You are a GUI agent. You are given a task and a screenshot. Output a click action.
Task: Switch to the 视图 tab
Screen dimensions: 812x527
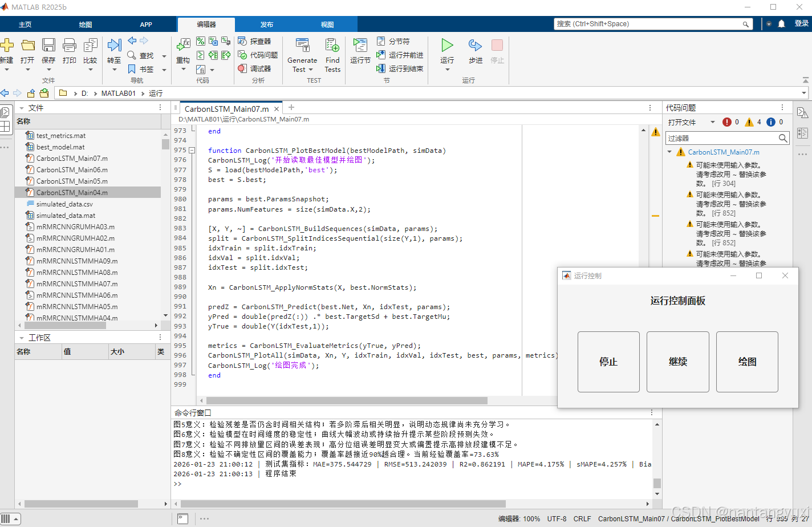pos(327,25)
